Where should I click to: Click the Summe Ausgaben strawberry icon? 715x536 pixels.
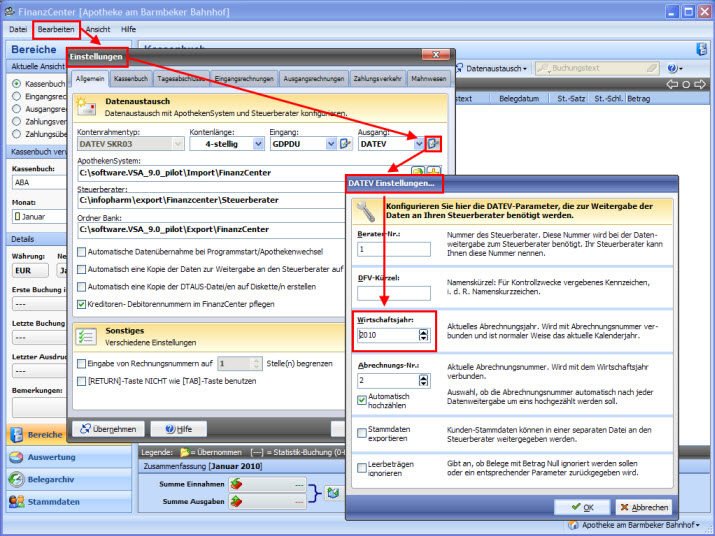[238, 502]
